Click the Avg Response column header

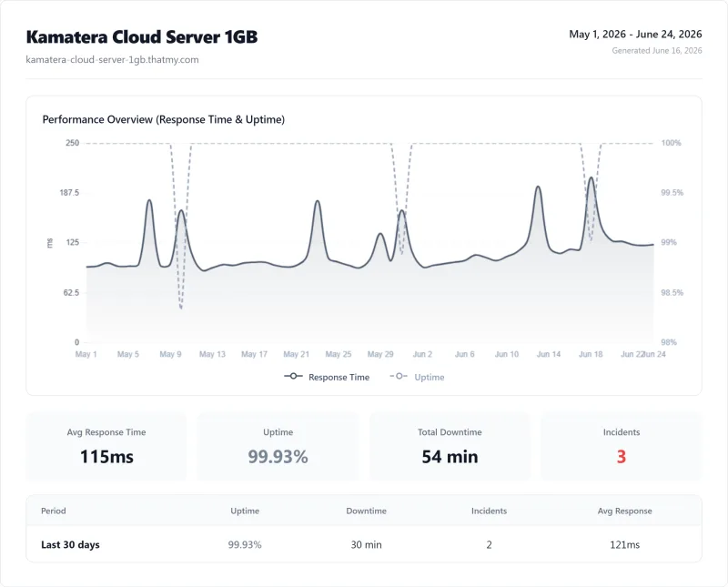[x=624, y=511]
